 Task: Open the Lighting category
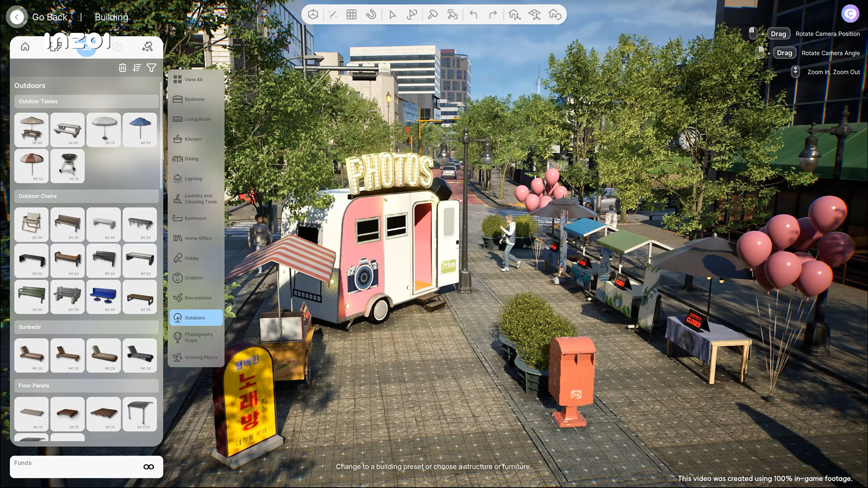tap(194, 178)
